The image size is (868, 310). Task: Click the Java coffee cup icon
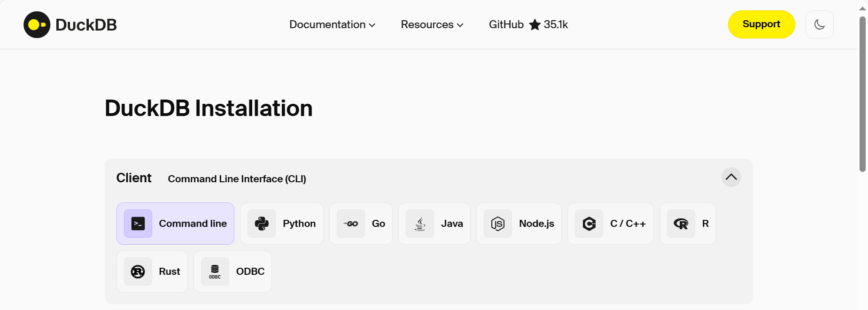click(x=420, y=224)
